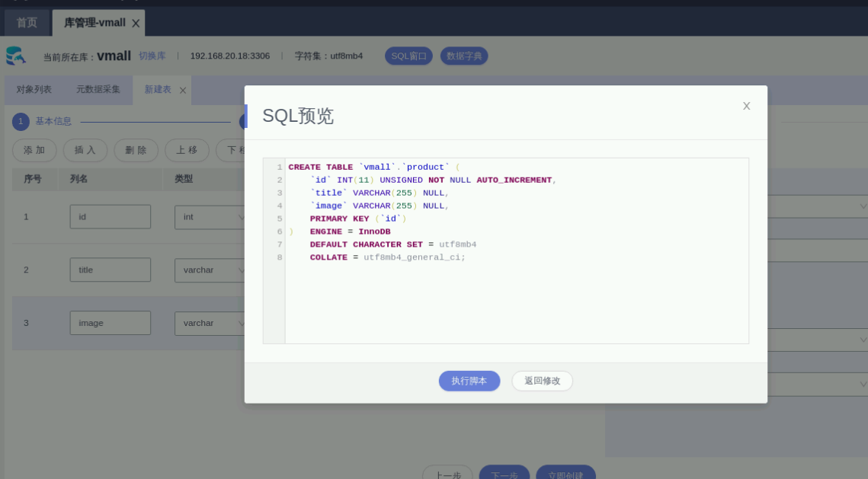Click row number 2 in the column table
The width and height of the screenshot is (868, 479).
pyautogui.click(x=26, y=270)
